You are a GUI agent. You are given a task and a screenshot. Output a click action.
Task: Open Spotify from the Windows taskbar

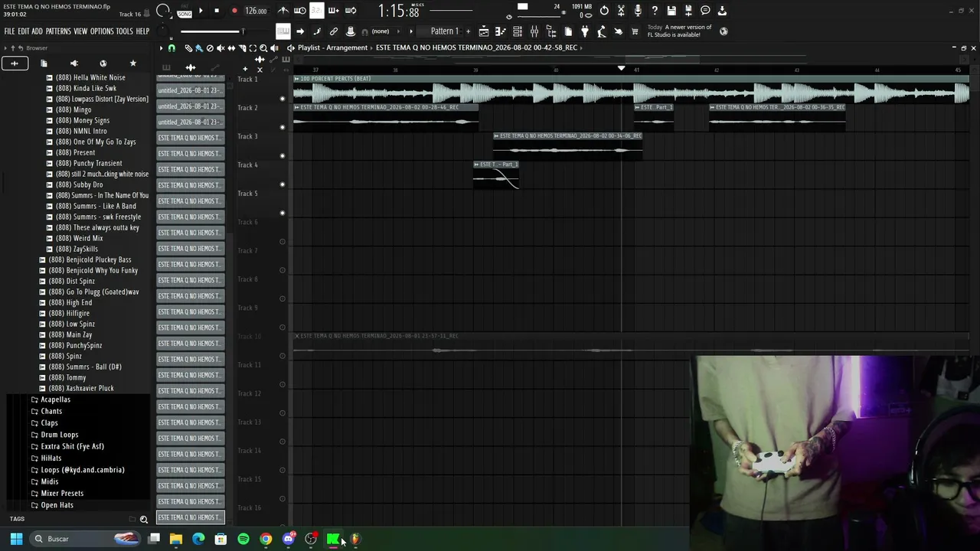click(243, 539)
